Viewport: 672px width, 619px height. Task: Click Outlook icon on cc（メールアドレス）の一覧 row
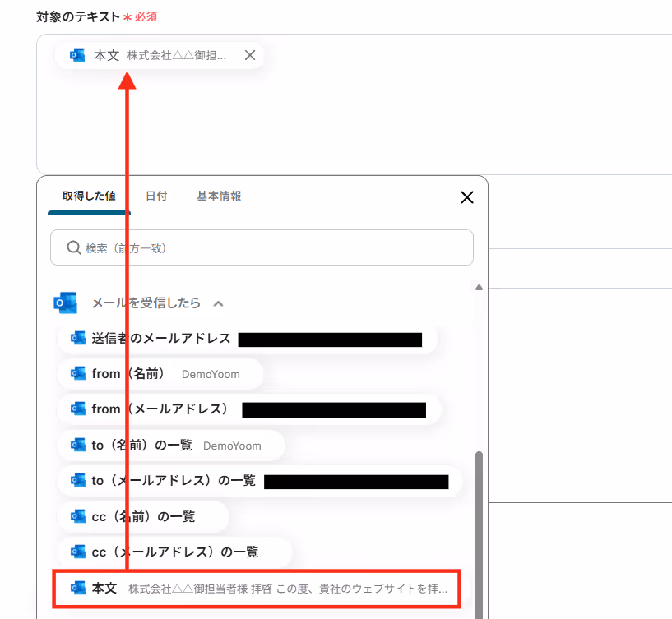coord(77,552)
